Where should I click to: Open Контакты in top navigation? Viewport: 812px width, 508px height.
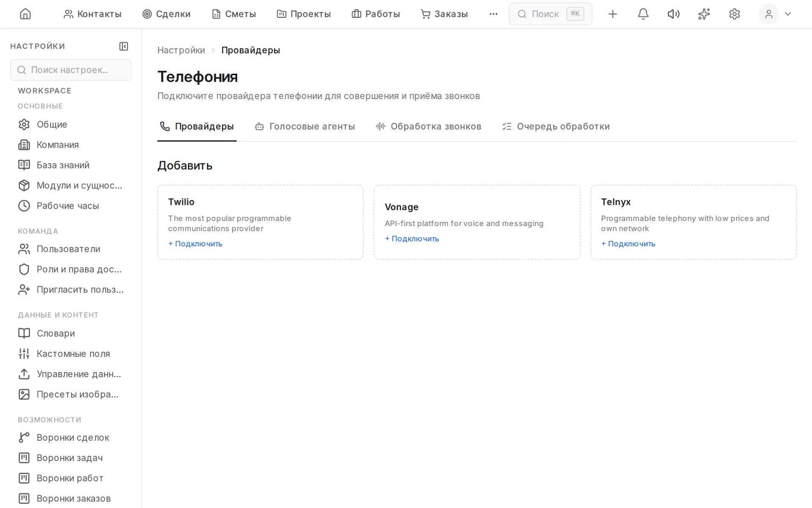coord(92,14)
